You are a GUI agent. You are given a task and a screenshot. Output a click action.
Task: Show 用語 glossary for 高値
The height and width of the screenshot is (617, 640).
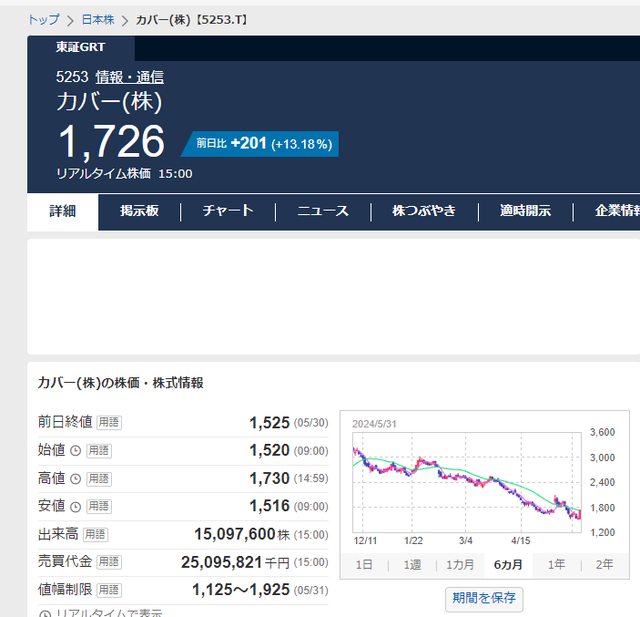coord(99,479)
